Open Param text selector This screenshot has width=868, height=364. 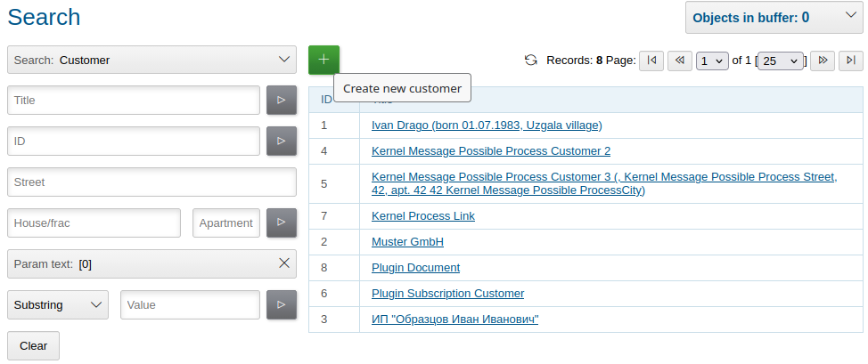[151, 263]
